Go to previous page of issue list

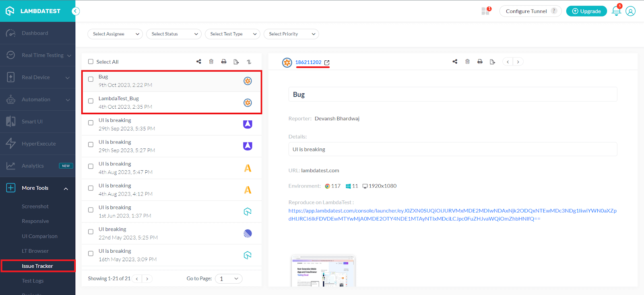[x=137, y=278]
